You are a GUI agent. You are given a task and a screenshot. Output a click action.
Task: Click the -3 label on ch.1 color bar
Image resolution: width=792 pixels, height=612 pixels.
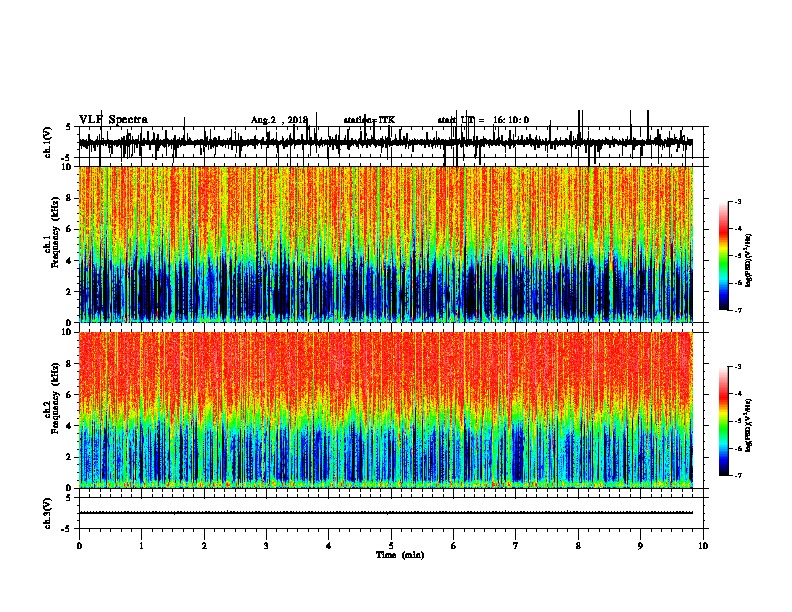point(738,201)
